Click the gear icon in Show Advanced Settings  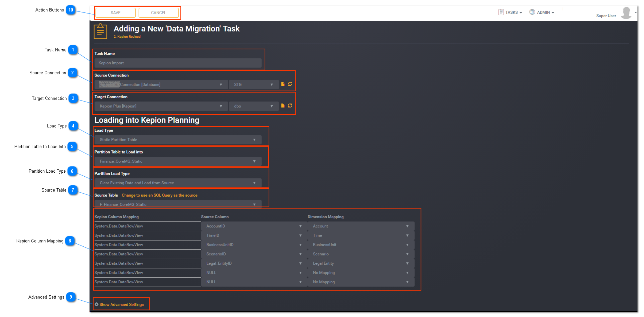point(96,304)
